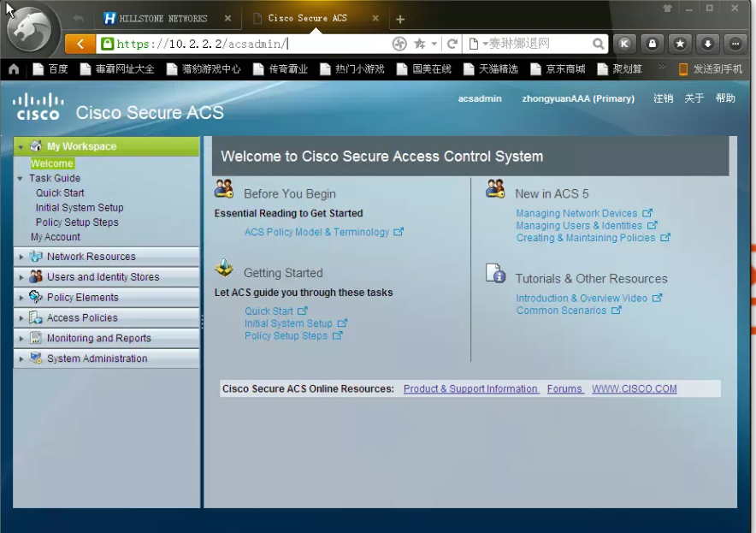Click the reload page icon

(x=452, y=44)
